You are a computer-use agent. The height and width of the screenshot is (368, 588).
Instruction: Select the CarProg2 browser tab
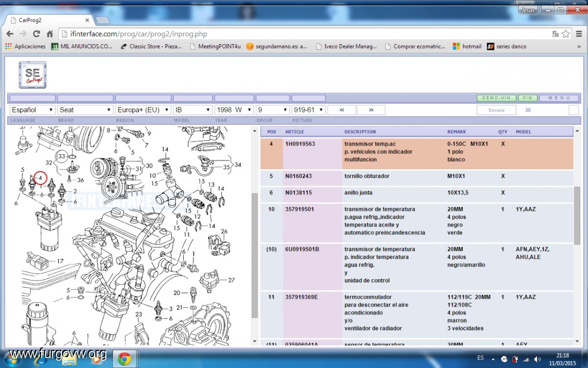tap(48, 20)
